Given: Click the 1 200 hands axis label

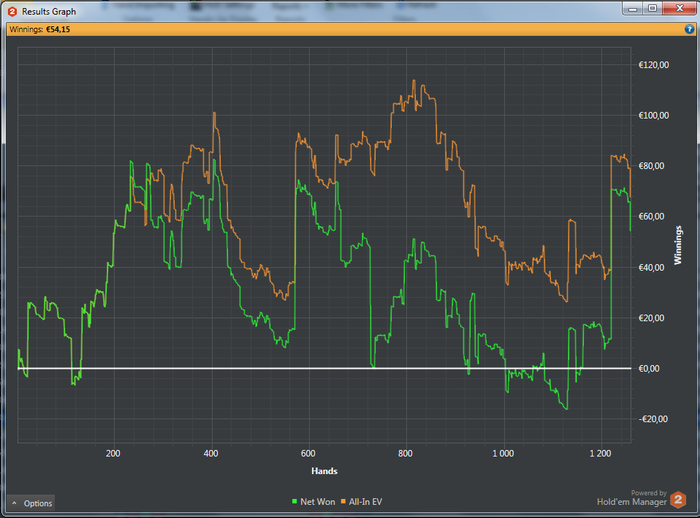Looking at the screenshot, I should pos(600,454).
